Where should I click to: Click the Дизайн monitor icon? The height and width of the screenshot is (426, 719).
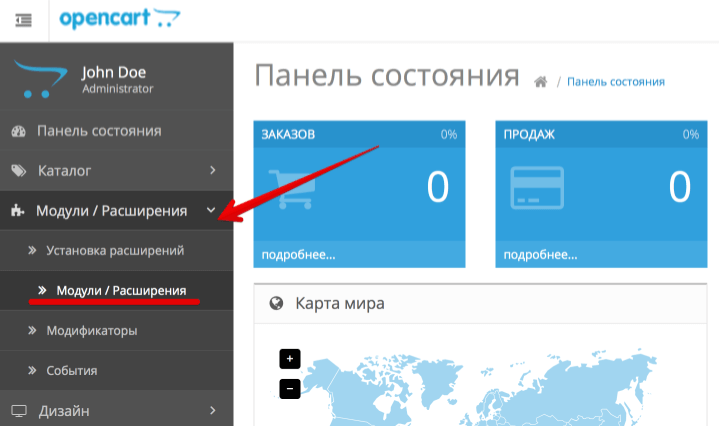click(19, 411)
